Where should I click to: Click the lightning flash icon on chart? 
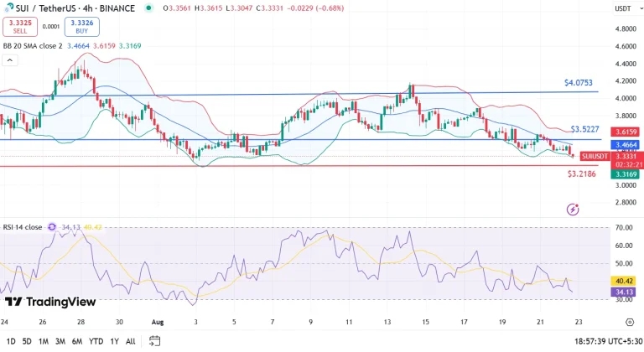(574, 209)
